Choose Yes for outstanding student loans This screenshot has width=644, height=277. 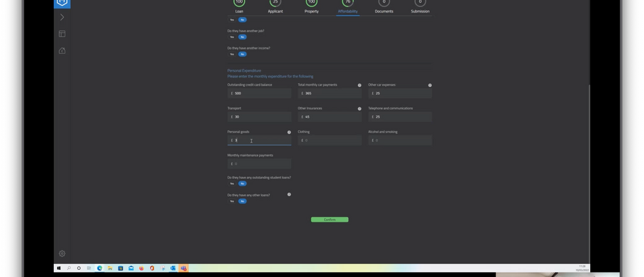click(232, 184)
